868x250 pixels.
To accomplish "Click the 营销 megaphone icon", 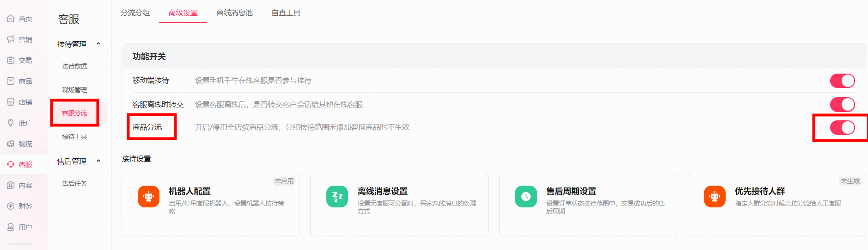I will (11, 39).
